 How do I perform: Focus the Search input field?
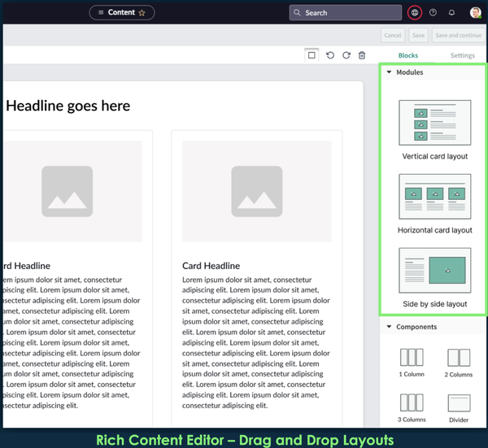coord(346,12)
